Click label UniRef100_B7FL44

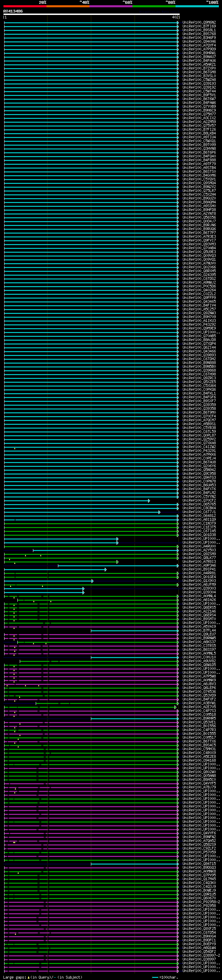point(199,631)
